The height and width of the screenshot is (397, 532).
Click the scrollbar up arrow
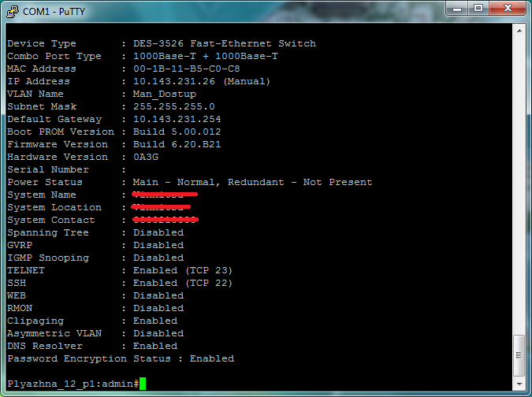[x=519, y=31]
